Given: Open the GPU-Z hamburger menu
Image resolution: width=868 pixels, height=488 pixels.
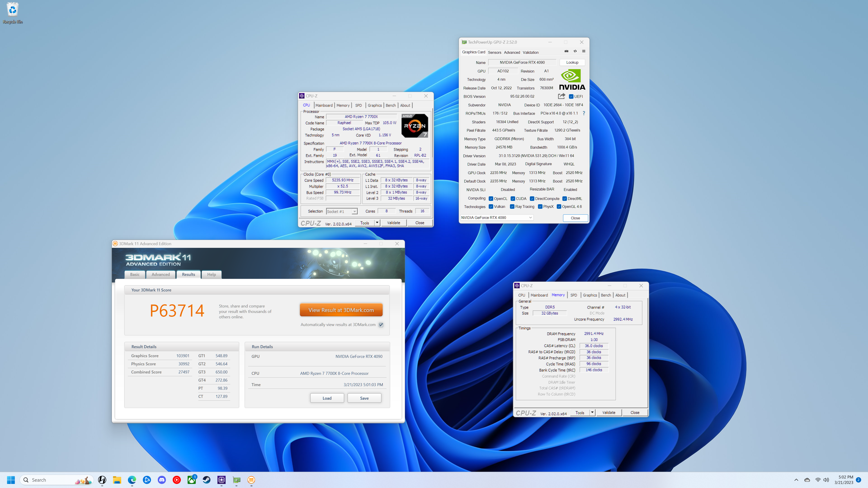Looking at the screenshot, I should (584, 51).
